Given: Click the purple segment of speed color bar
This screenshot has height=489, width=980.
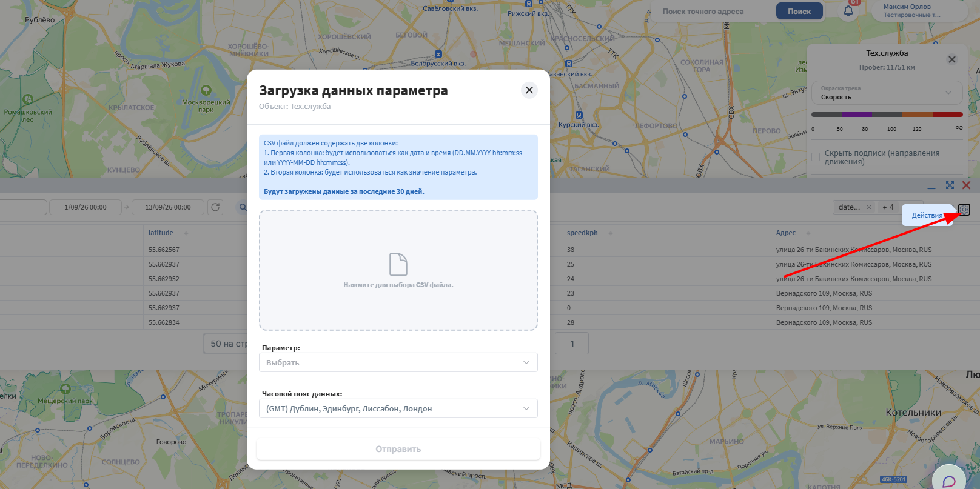Looking at the screenshot, I should 856,114.
